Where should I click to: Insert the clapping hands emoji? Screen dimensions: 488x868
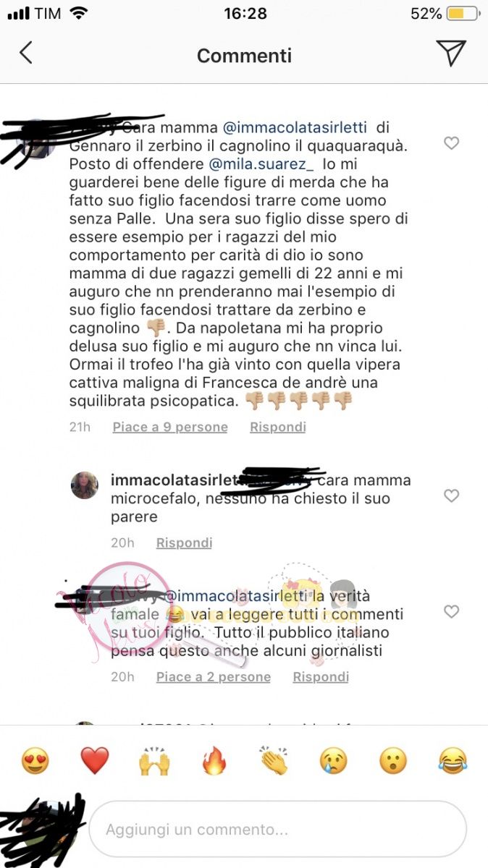[x=274, y=761]
